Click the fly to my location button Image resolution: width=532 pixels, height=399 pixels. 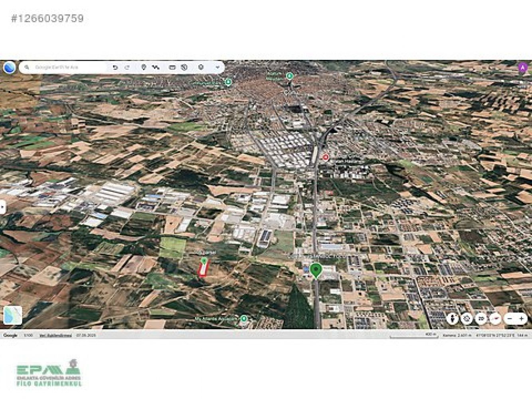[467, 318]
